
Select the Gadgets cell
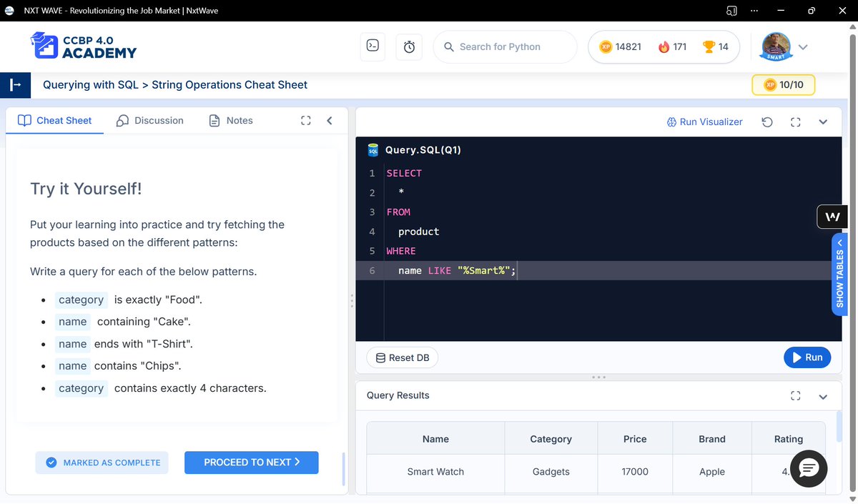tap(551, 472)
